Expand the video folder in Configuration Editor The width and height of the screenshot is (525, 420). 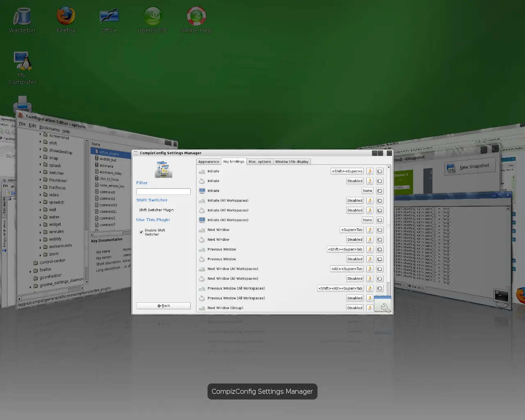tap(41, 194)
